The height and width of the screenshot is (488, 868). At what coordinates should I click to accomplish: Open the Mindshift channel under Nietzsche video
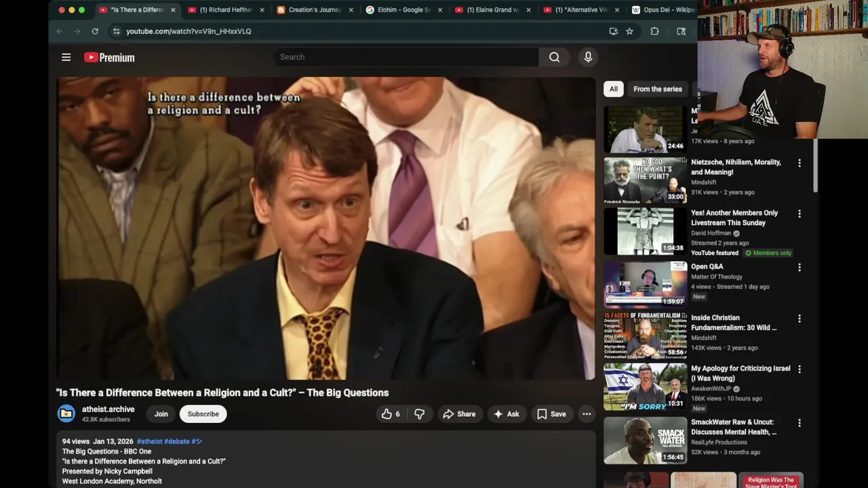point(703,182)
